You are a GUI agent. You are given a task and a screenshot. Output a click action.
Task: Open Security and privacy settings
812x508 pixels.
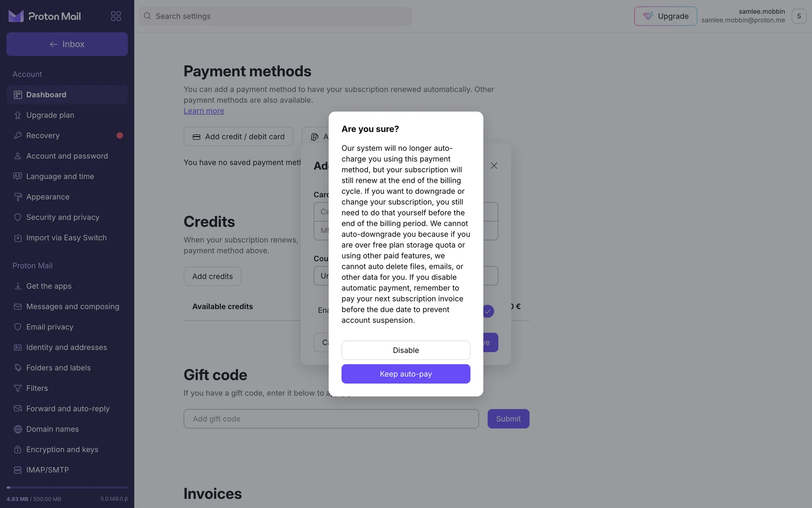pyautogui.click(x=63, y=217)
